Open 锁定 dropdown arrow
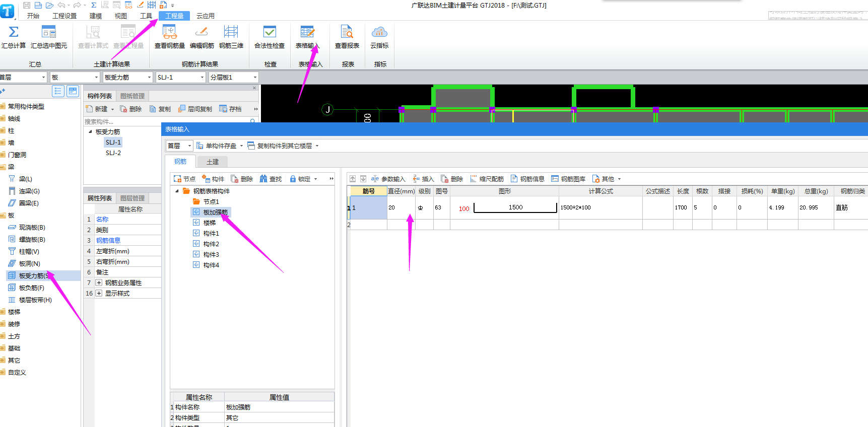Screen dimensions: 868x427 316,179
